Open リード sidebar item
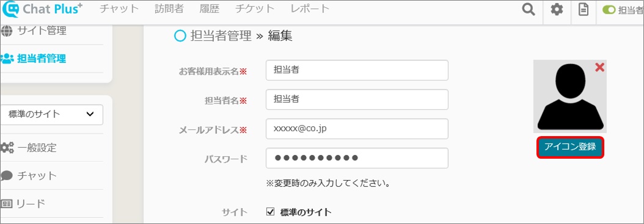This screenshot has height=224, width=644. point(23,203)
